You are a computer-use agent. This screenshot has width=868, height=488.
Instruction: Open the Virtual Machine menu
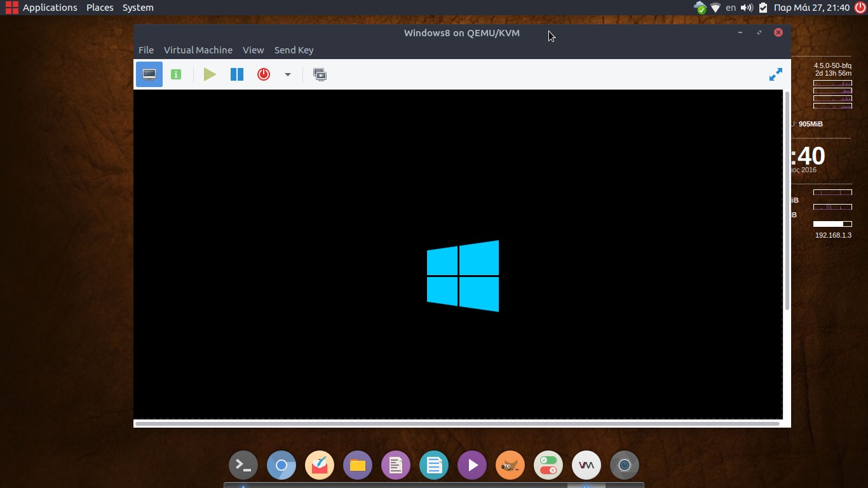click(198, 50)
